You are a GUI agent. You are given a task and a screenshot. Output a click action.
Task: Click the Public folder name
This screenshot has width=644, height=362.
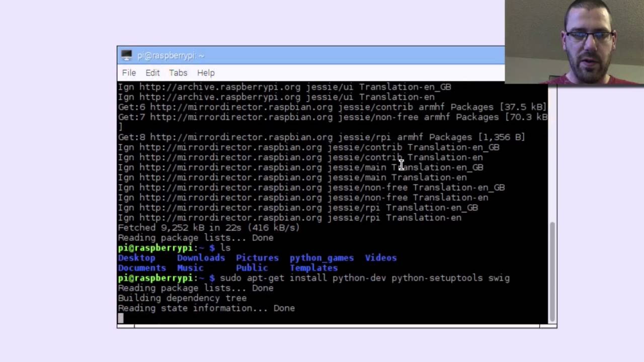(252, 268)
